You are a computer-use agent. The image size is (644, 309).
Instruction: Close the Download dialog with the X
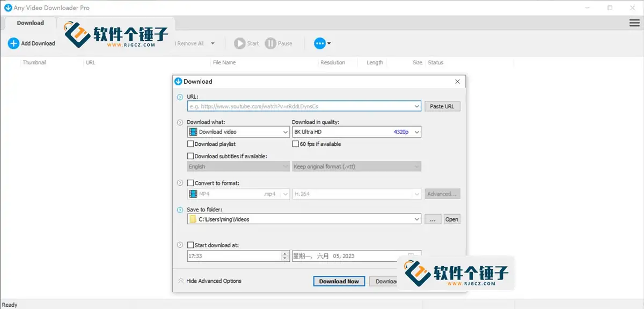click(457, 82)
